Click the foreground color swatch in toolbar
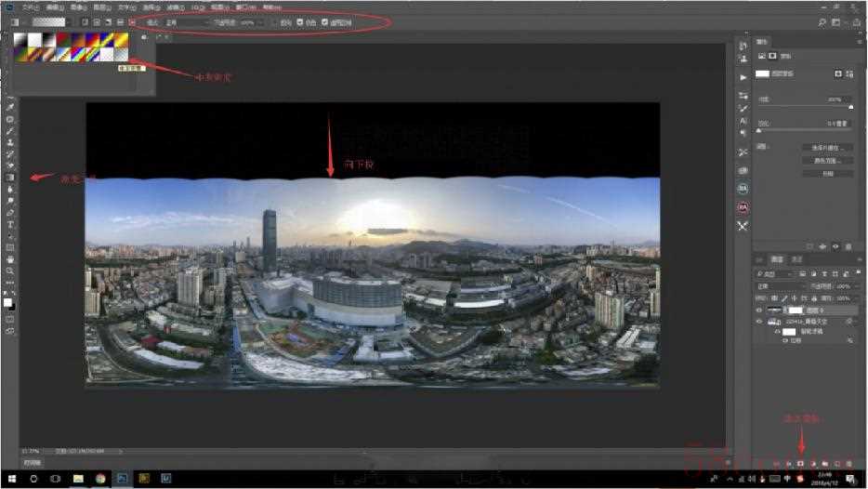This screenshot has width=868, height=489. (x=7, y=302)
